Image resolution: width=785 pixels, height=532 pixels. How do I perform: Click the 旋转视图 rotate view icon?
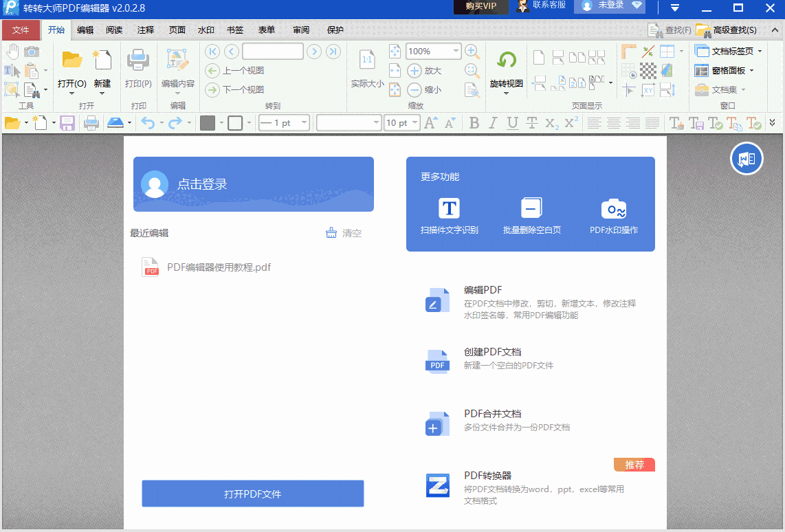pos(506,60)
